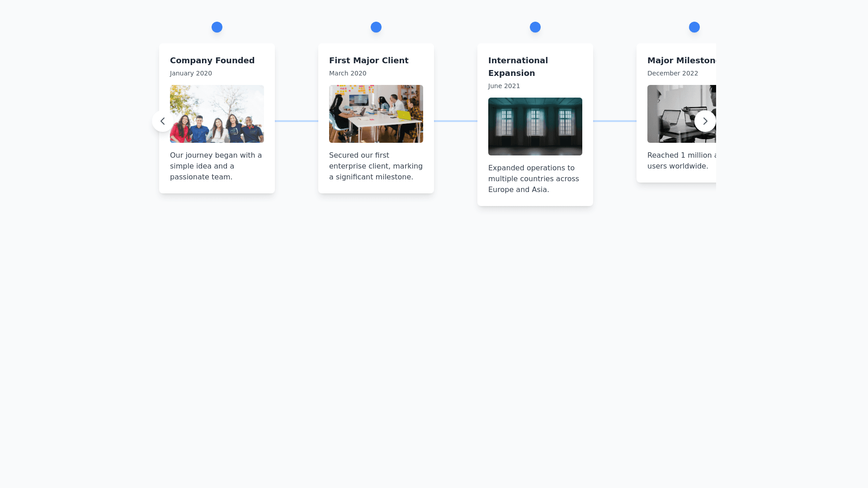Click the First Major Client heading
Viewport: 868px width, 488px height.
click(x=368, y=61)
